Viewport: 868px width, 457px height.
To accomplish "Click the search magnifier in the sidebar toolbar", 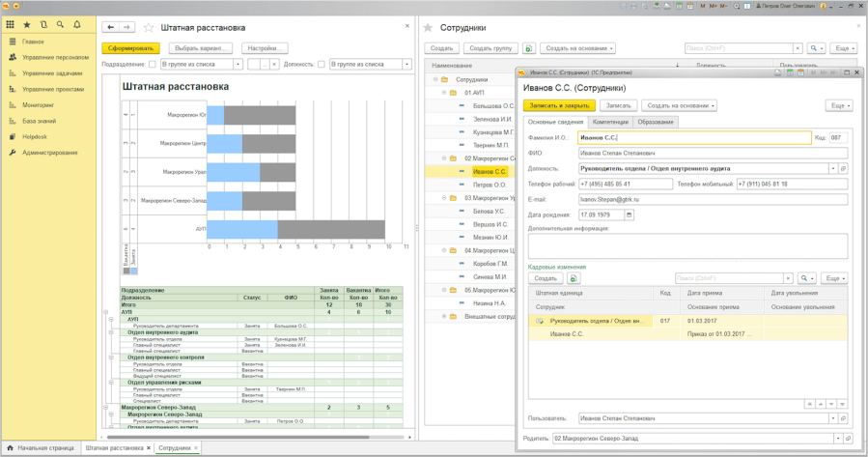I will (60, 24).
